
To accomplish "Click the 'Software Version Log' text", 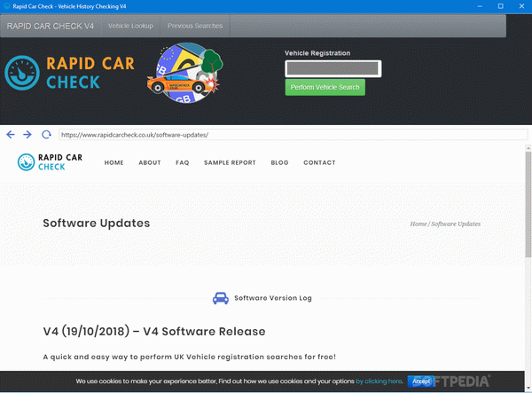I will (273, 298).
